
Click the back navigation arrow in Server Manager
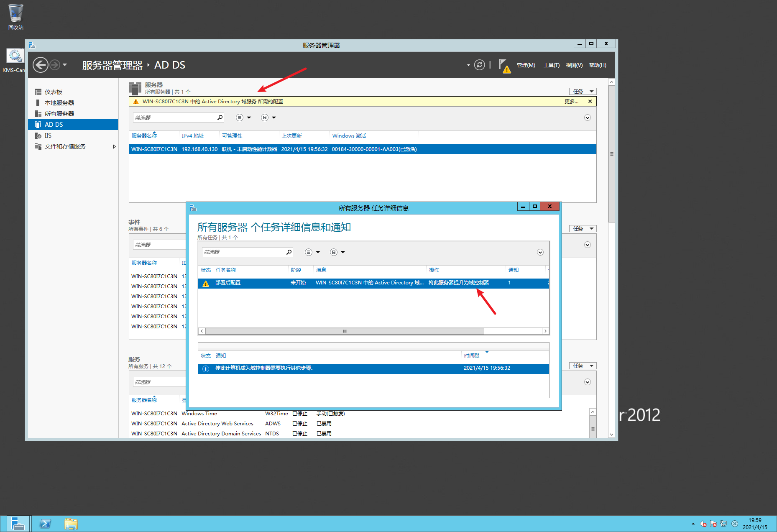tap(41, 65)
